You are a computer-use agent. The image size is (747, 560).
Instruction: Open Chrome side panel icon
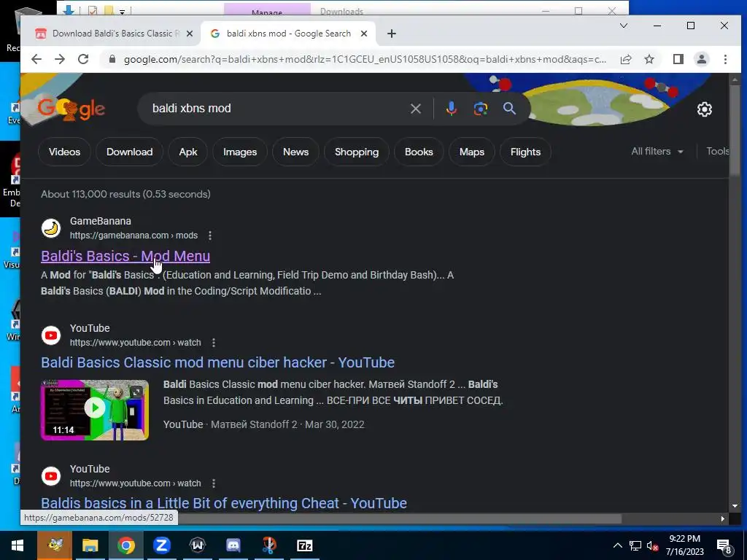point(678,59)
